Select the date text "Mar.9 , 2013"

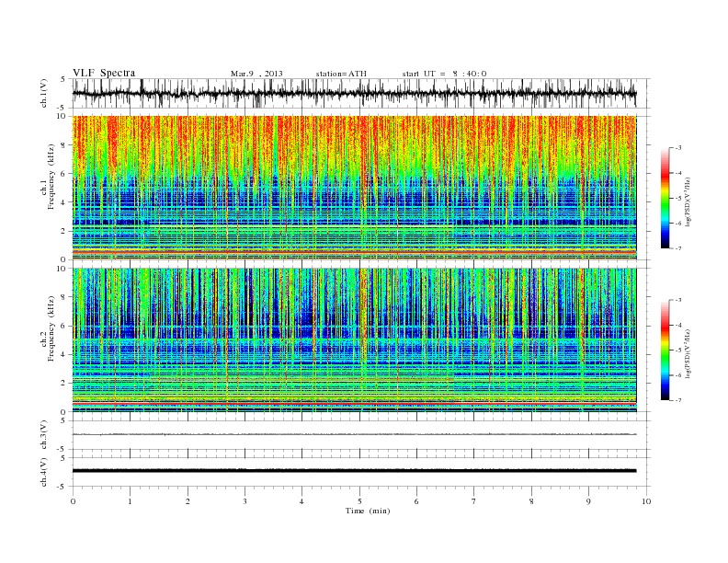click(x=256, y=74)
